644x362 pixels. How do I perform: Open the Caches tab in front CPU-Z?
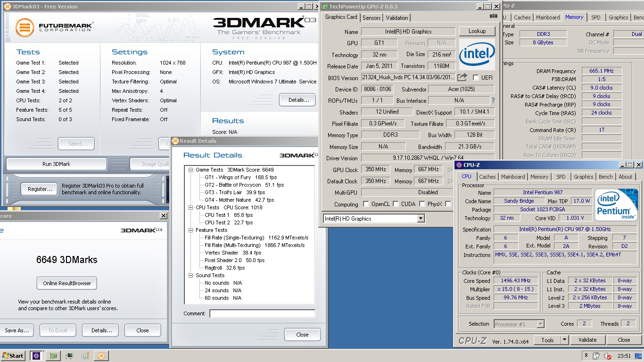coord(487,177)
